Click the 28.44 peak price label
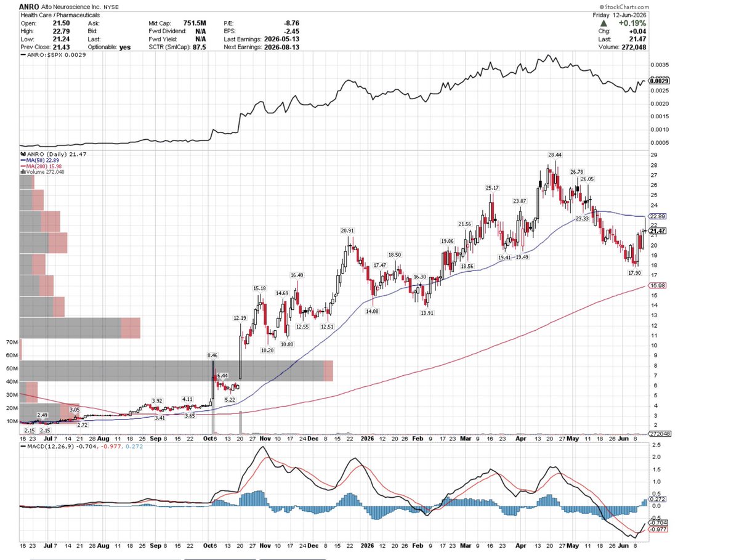739x560 pixels. [555, 156]
